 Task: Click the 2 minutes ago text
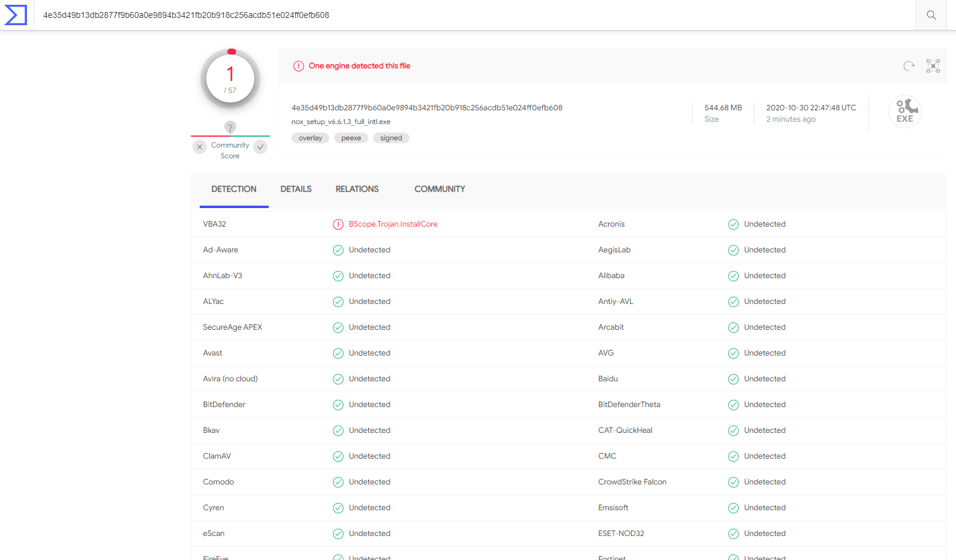(x=790, y=119)
